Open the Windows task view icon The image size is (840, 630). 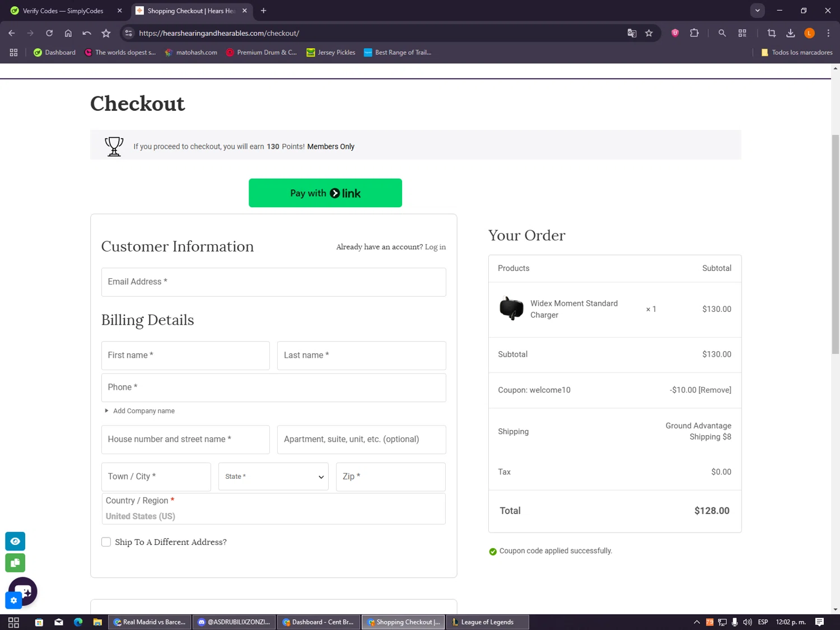click(13, 622)
